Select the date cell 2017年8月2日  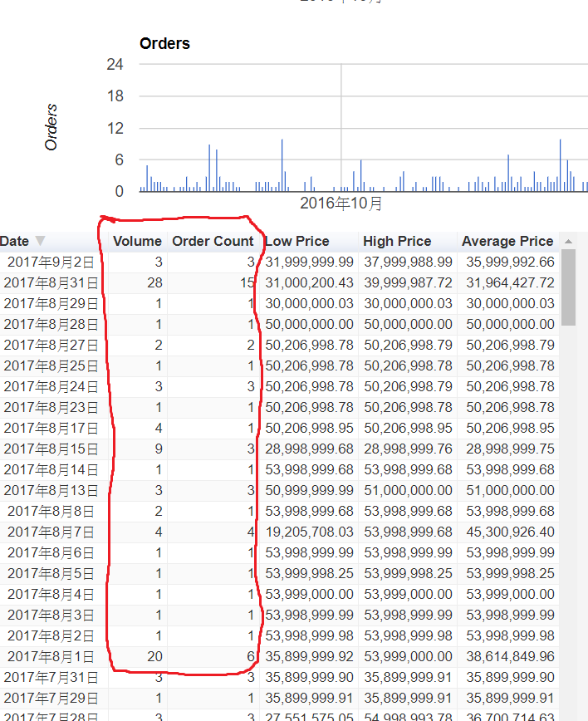51,636
